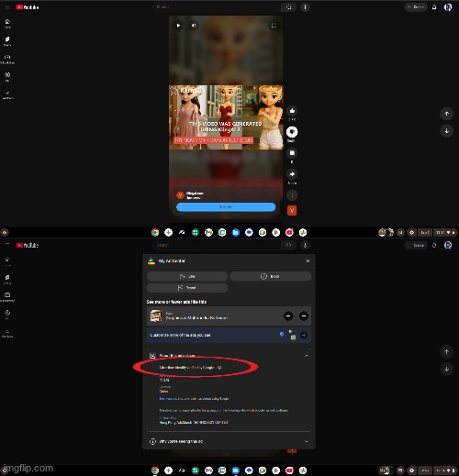The height and width of the screenshot is (476, 459).
Task: Click the search magnifier button in the top screenshot
Action: [x=288, y=7]
